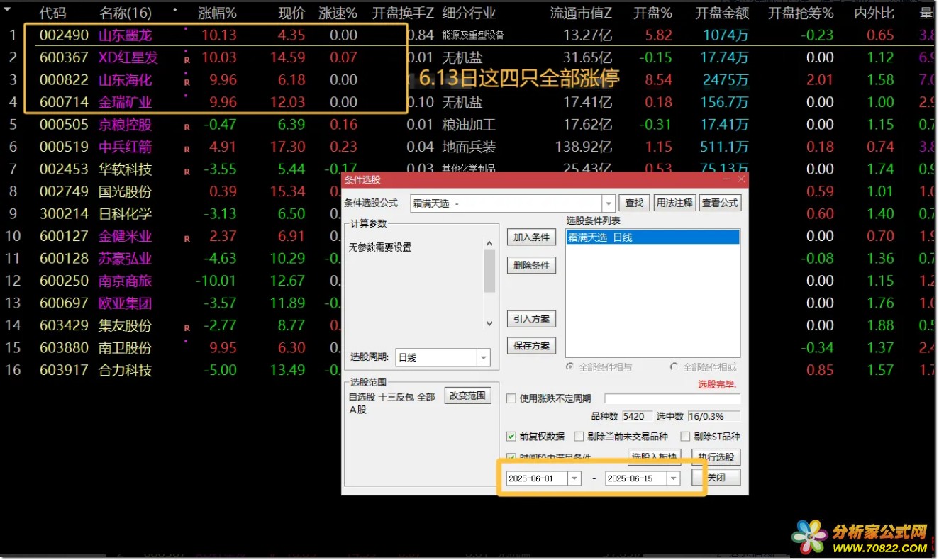The image size is (939, 560).
Task: Select 霜满天选 日线 in 选股条件列表
Action: (652, 237)
